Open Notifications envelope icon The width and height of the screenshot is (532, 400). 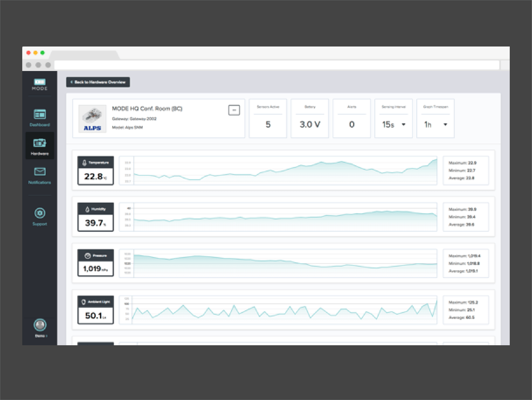[x=40, y=172]
